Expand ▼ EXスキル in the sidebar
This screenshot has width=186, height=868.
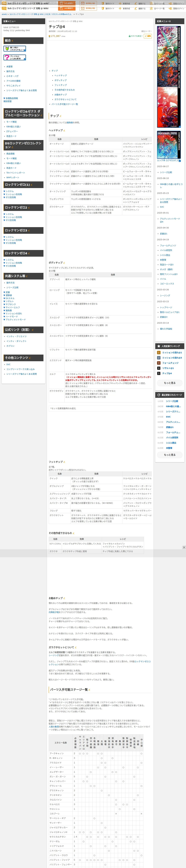tap(9, 298)
